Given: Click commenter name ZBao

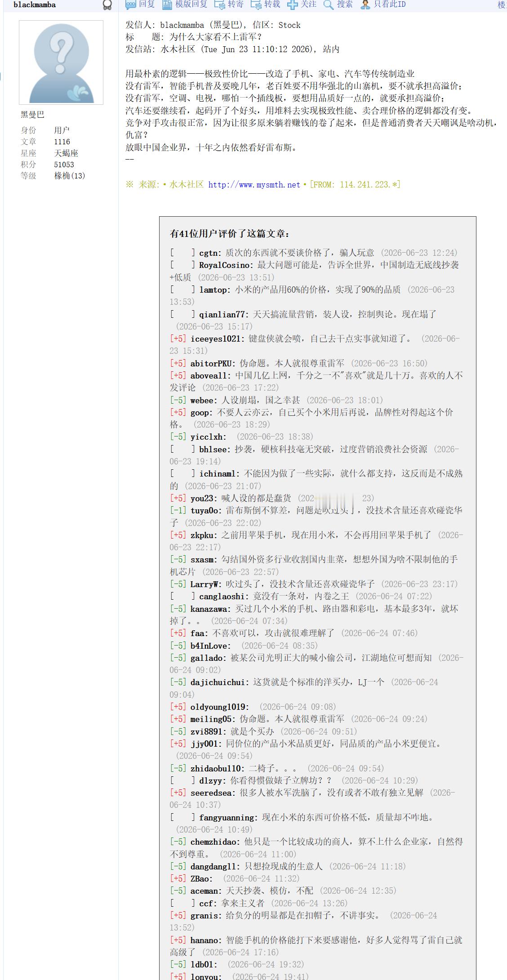Looking at the screenshot, I should click(x=200, y=879).
